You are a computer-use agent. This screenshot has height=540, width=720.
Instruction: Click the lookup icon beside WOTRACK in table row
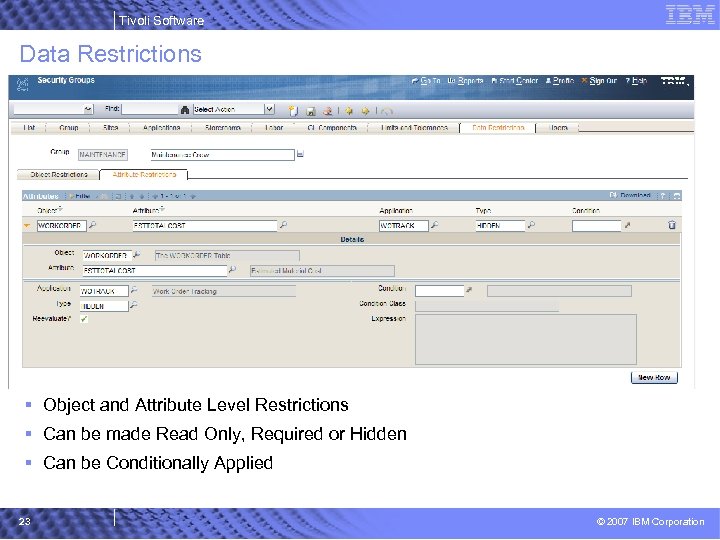(x=434, y=225)
